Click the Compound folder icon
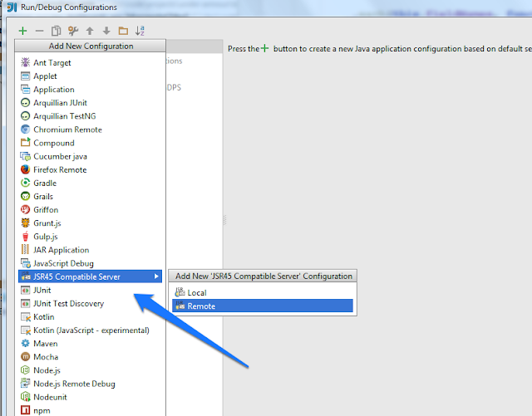This screenshot has width=532, height=416. 26,142
